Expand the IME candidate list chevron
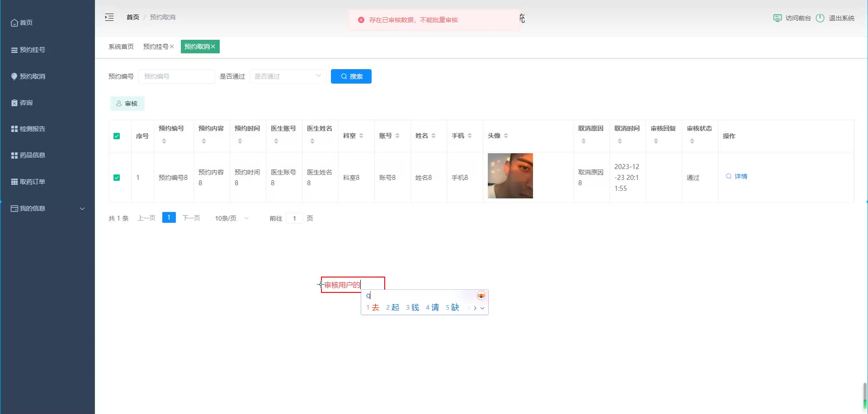This screenshot has height=414, width=868. pos(482,308)
